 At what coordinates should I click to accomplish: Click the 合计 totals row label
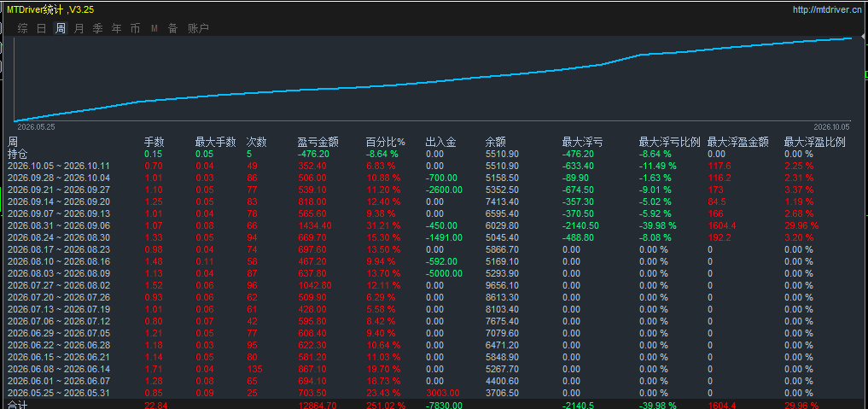[17, 405]
